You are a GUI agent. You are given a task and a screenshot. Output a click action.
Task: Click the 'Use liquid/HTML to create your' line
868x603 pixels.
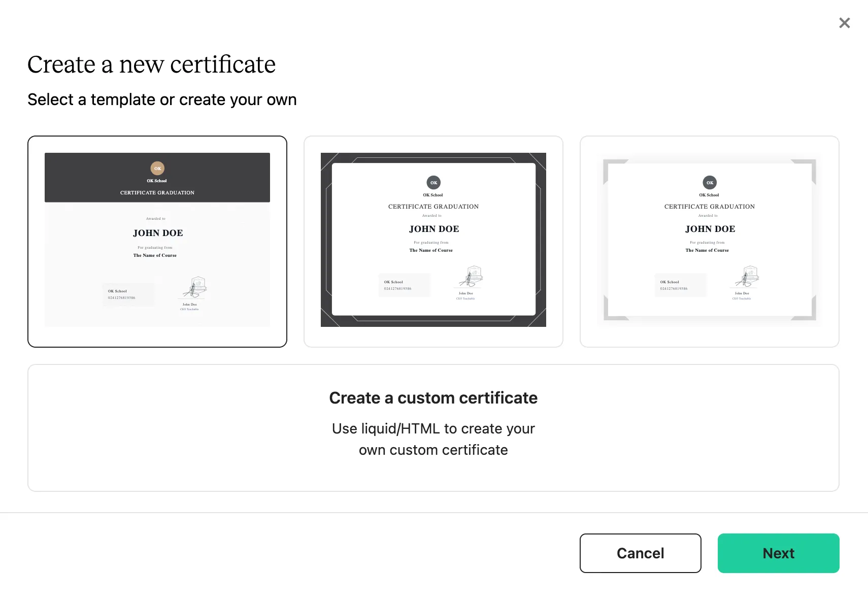pos(433,429)
